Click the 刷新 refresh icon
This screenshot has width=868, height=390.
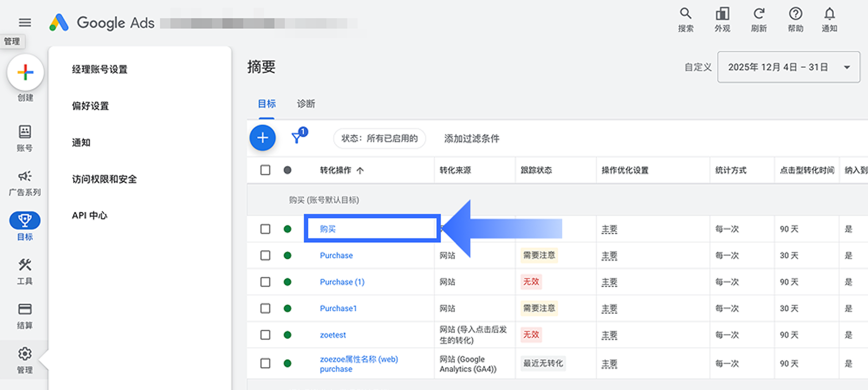click(x=759, y=14)
